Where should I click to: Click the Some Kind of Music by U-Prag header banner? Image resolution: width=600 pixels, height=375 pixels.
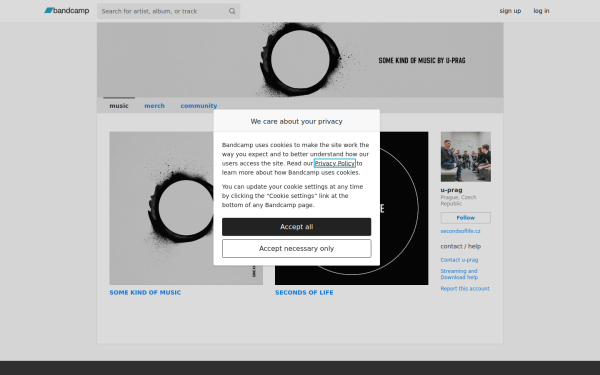pos(300,60)
